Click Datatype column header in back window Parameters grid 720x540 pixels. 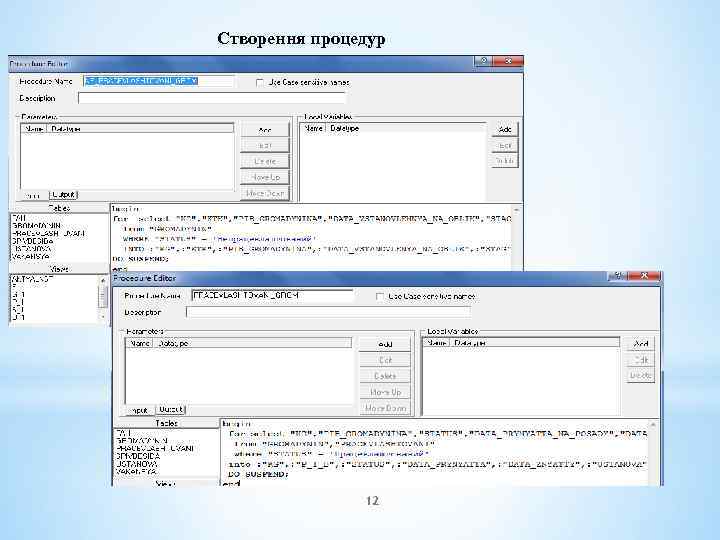click(x=140, y=129)
